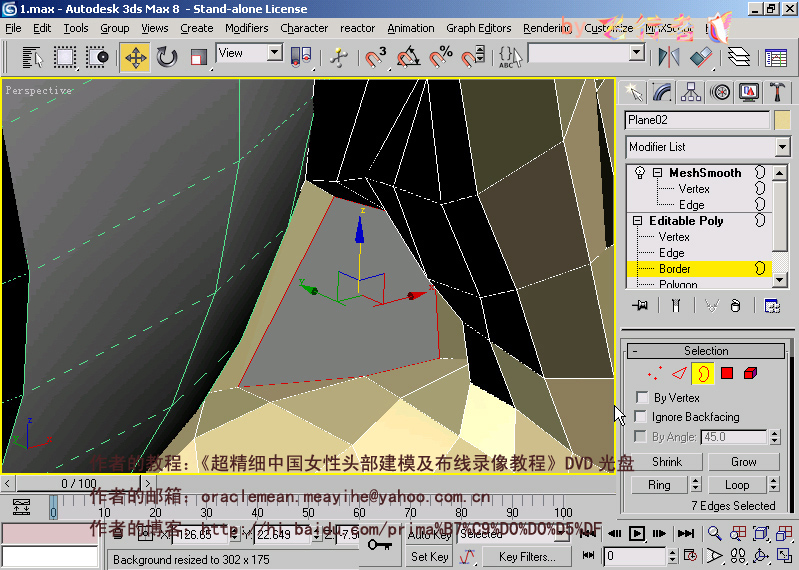This screenshot has height=570, width=799.
Task: Select the Edge selection level icon
Action: point(679,373)
